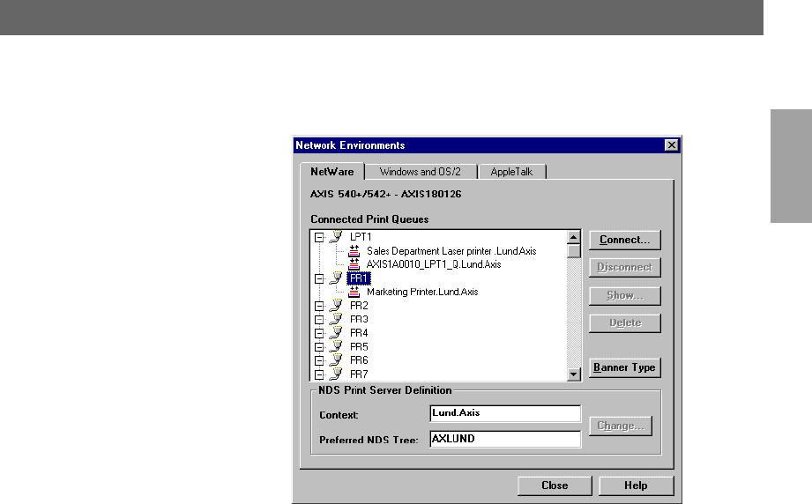Image resolution: width=812 pixels, height=504 pixels.
Task: Toggle the FR5 tree expander box
Action: (319, 347)
